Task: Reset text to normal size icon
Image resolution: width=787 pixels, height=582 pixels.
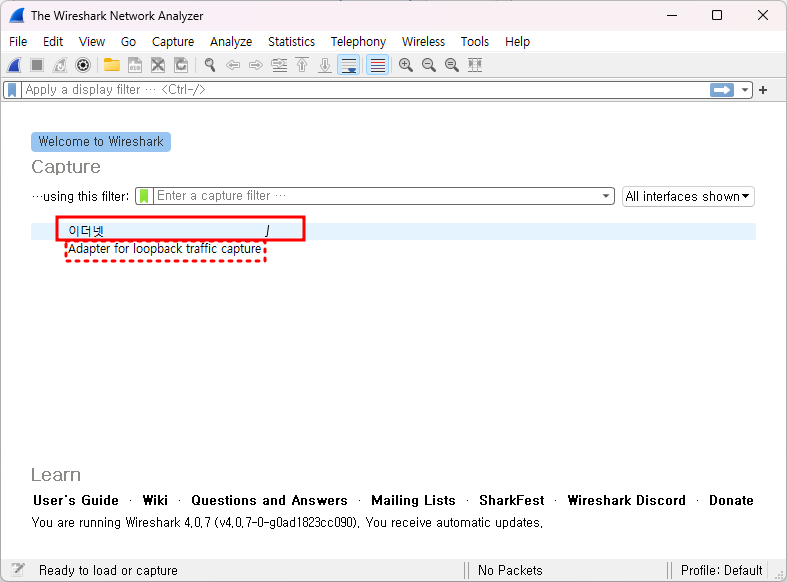Action: click(452, 65)
